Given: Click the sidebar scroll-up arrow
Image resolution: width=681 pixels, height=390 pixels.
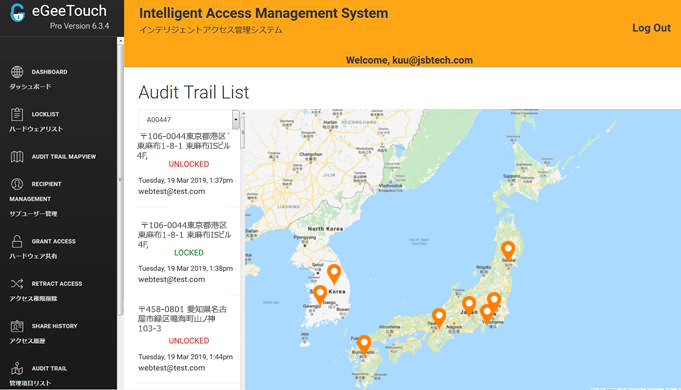Looking at the screenshot, I should click(120, 41).
